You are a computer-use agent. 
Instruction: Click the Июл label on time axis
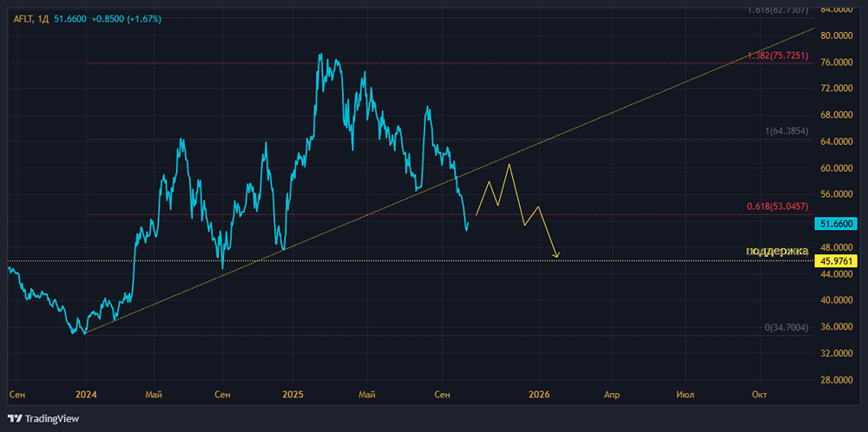[686, 395]
